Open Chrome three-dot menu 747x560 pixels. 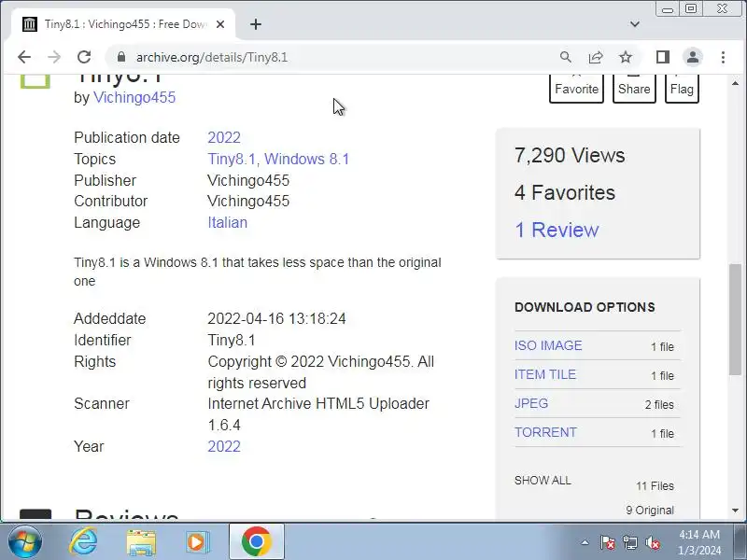(723, 57)
